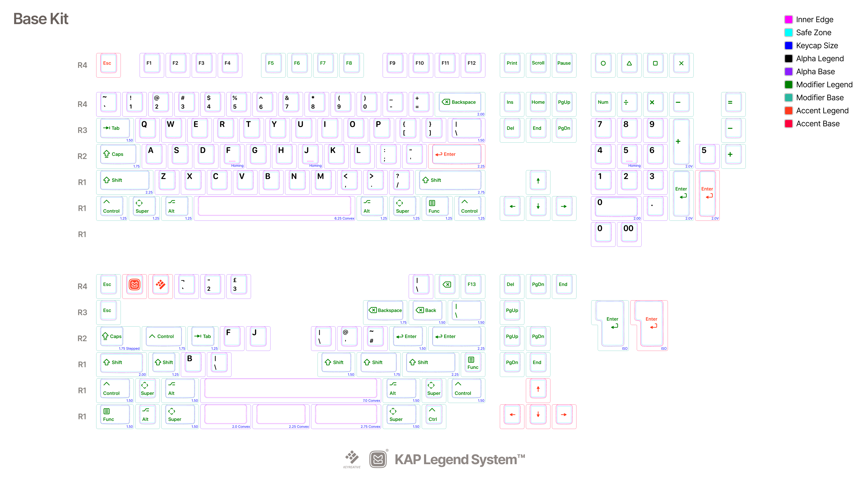868x482 pixels.
Task: Click the gray envelope logo at bottom
Action: tap(378, 459)
